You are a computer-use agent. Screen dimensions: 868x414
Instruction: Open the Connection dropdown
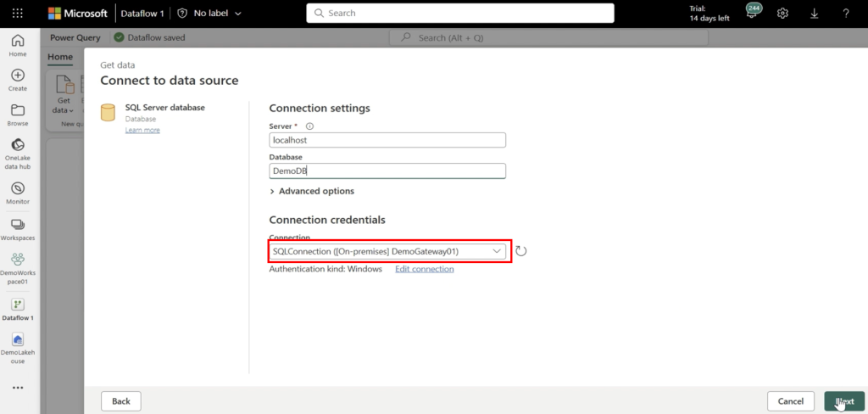pyautogui.click(x=387, y=251)
